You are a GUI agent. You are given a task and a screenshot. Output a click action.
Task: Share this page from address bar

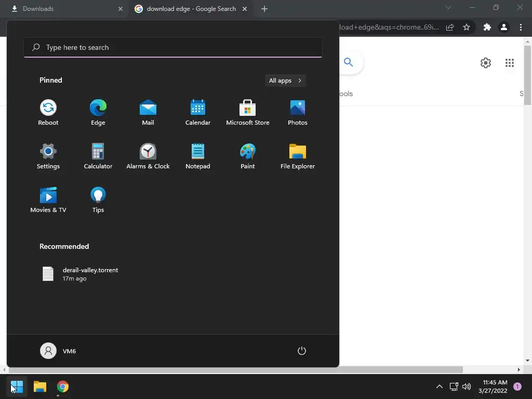(x=450, y=27)
